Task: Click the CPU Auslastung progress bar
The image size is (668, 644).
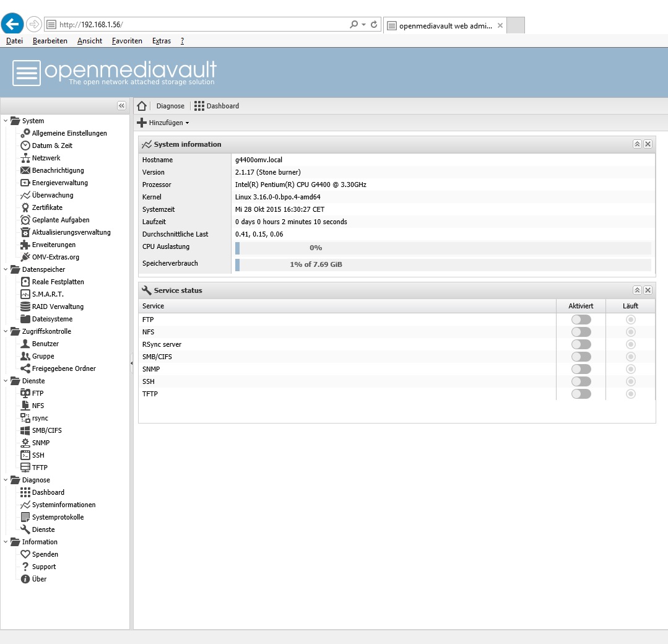Action: (x=443, y=248)
